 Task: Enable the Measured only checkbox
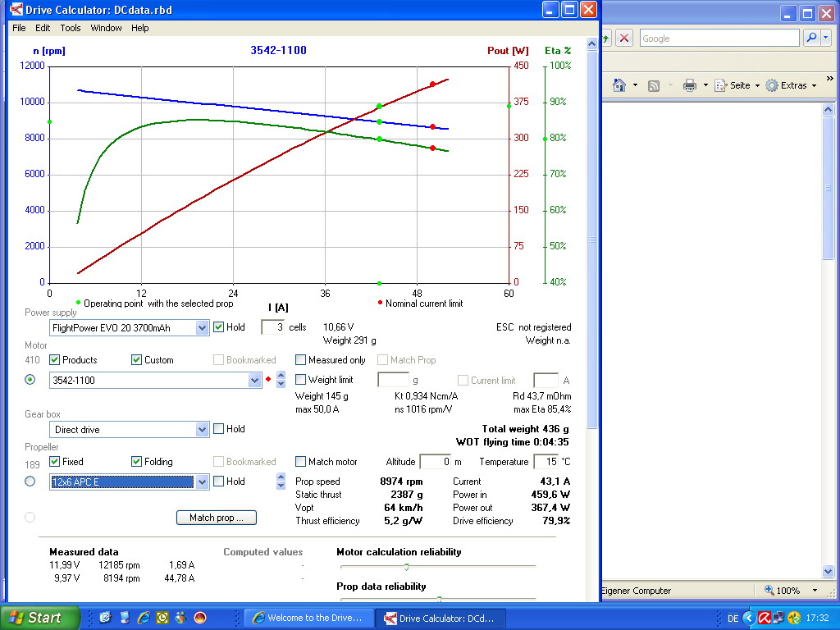click(x=301, y=360)
